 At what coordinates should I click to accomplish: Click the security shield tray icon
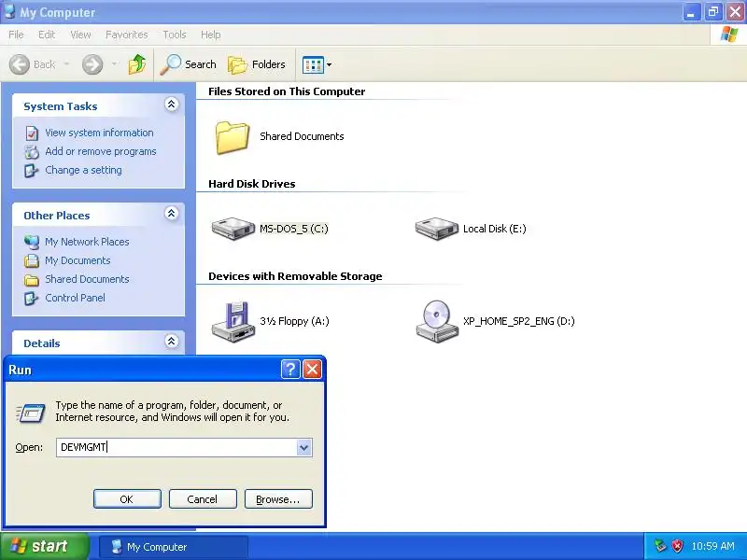click(x=677, y=546)
